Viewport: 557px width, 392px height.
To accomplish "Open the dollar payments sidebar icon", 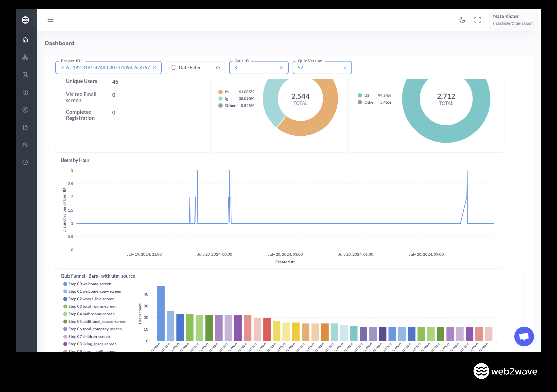I will tap(25, 110).
